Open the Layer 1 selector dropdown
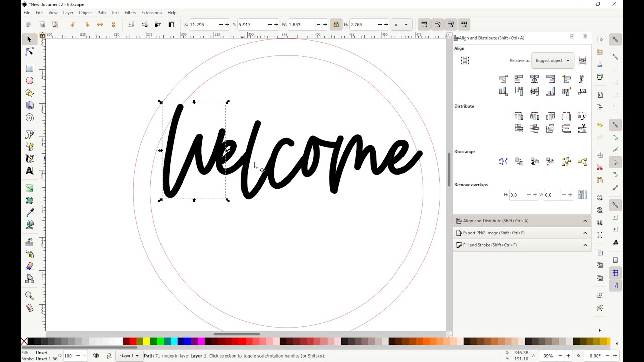The image size is (644, 362). pyautogui.click(x=129, y=356)
